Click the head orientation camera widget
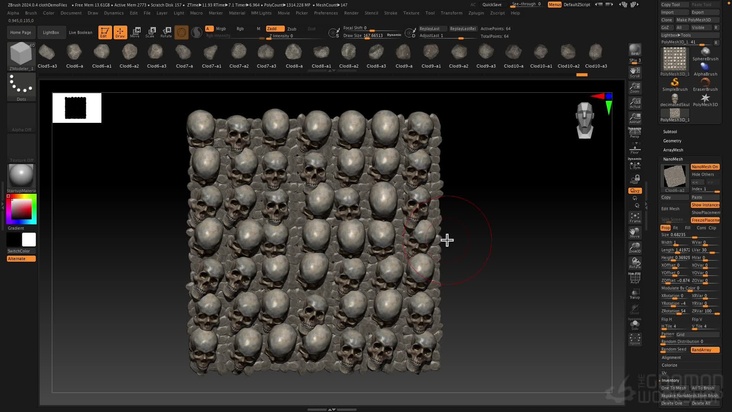Viewport: 732px width, 412px height. [585, 120]
